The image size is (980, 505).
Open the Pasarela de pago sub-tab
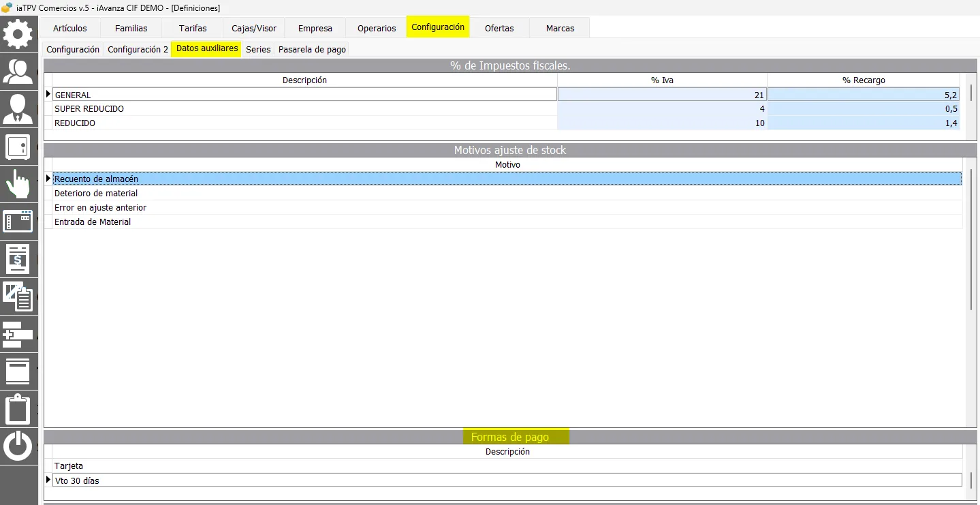(313, 50)
